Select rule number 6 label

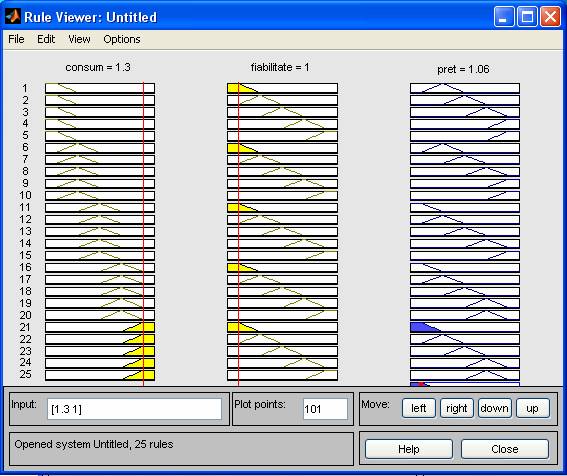[25, 147]
